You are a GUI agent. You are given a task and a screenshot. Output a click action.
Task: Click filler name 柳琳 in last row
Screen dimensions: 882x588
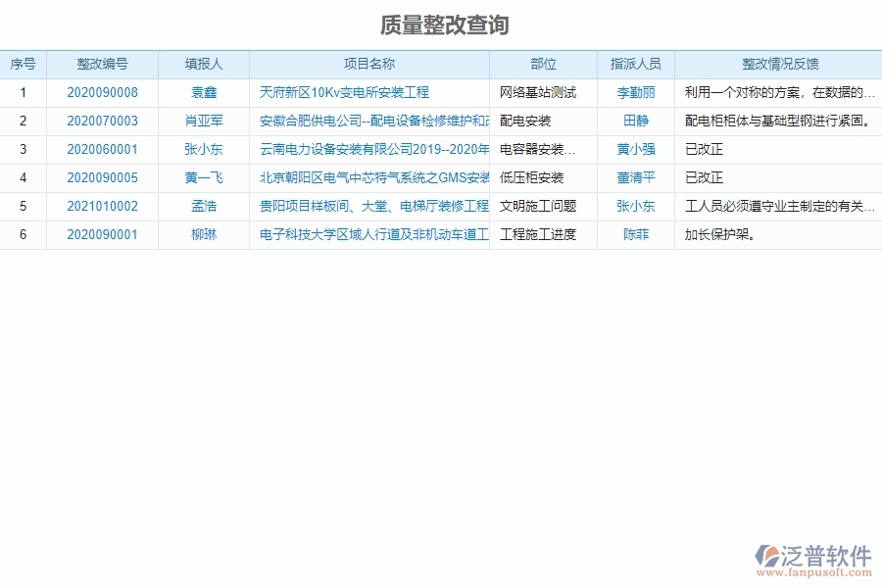tap(203, 235)
